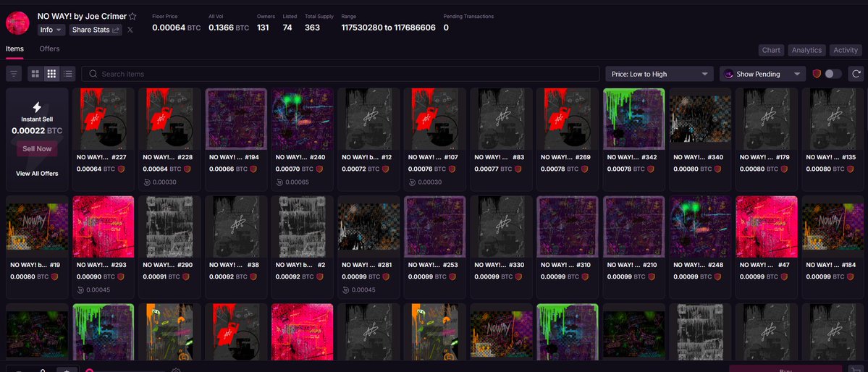868x372 pixels.
Task: Click offer icon under item #281
Action: click(346, 289)
